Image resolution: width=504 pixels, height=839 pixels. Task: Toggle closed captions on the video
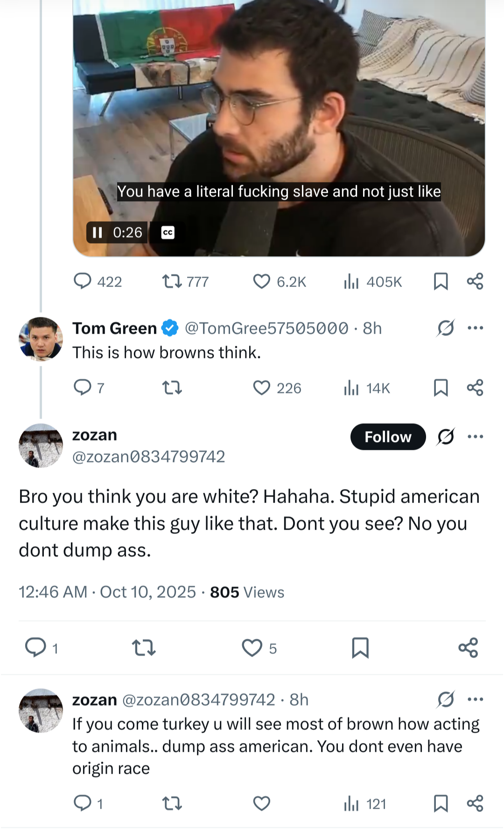pyautogui.click(x=168, y=232)
